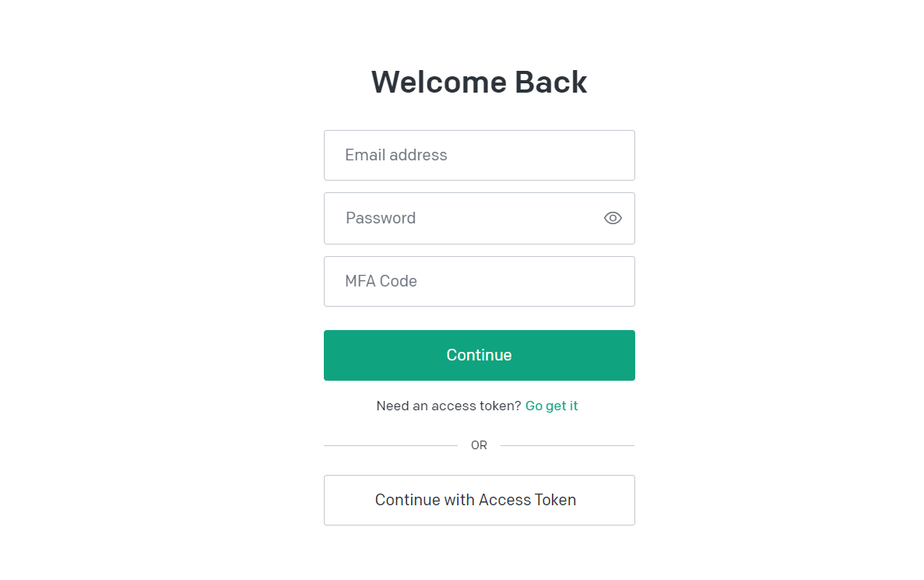Click the Welcome Back heading
The image size is (924, 580).
479,81
